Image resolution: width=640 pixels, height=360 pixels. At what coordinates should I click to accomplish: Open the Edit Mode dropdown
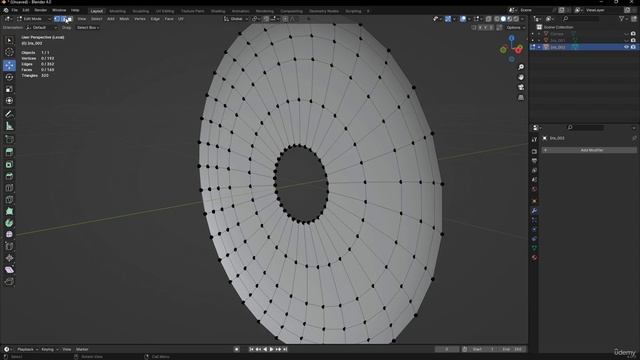33,19
